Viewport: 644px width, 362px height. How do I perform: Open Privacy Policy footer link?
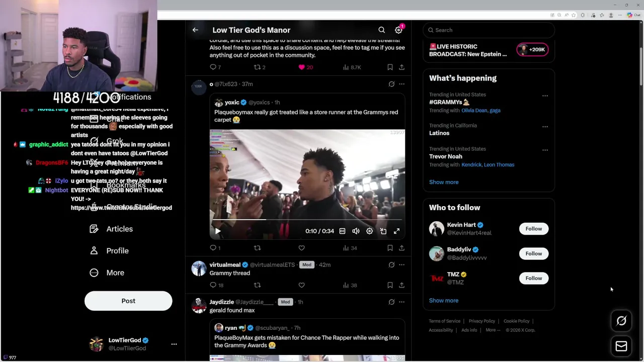tap(482, 321)
